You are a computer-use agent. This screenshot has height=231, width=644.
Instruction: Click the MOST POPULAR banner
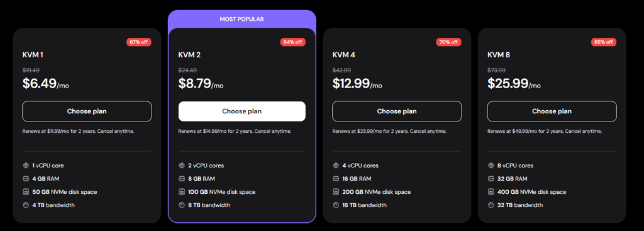pos(242,19)
